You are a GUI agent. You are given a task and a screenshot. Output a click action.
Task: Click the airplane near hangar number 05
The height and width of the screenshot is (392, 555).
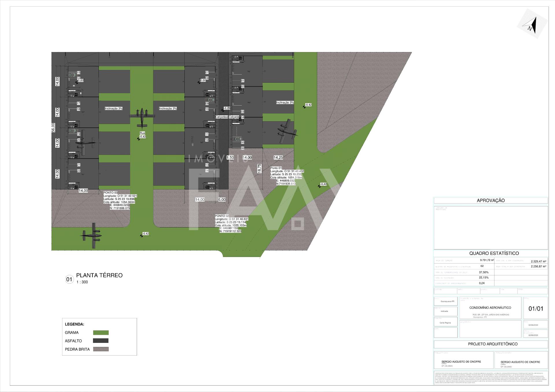pos(287,131)
